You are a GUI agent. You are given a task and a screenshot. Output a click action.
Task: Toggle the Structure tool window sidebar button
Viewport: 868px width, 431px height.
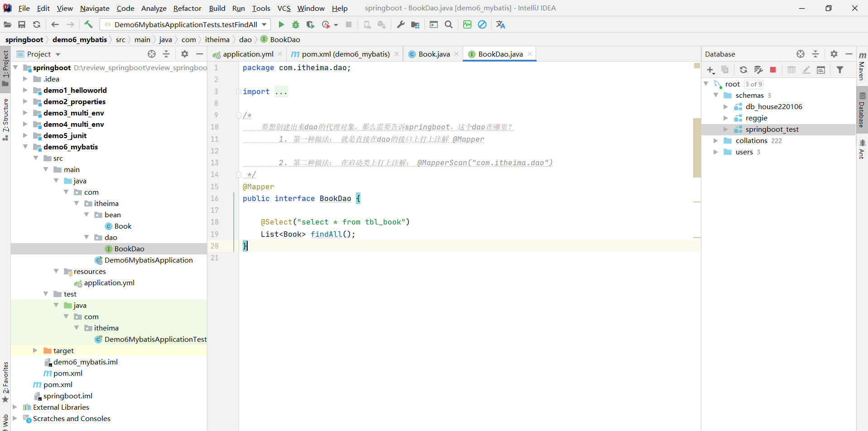[5, 119]
